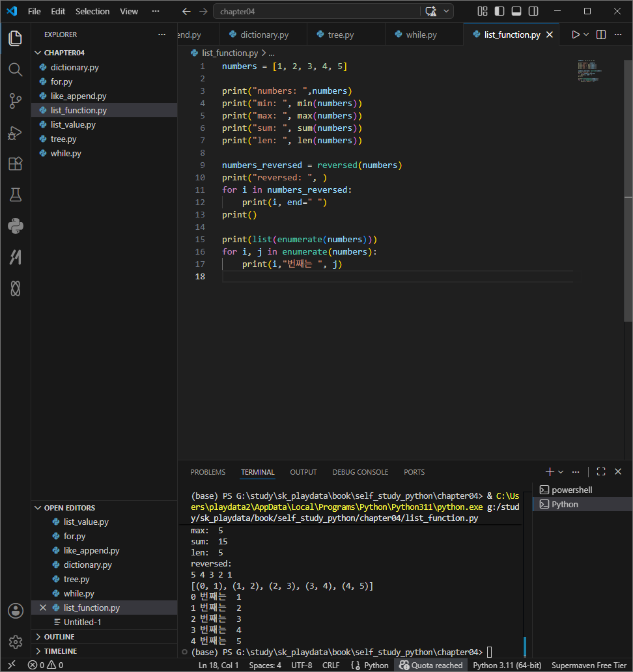Open terminal panel more actions ellipsis
Screen dimensions: 633x672
click(576, 472)
